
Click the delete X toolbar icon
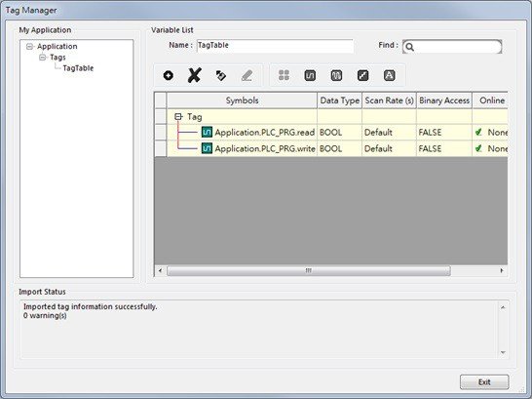[x=195, y=75]
